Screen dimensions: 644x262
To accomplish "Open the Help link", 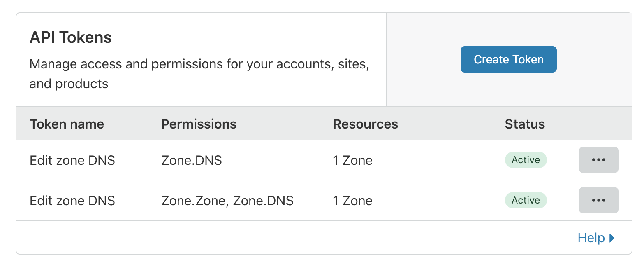I will point(591,238).
